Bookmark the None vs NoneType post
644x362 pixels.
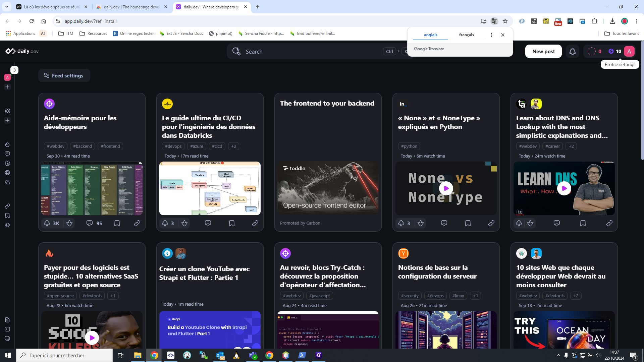point(468,223)
